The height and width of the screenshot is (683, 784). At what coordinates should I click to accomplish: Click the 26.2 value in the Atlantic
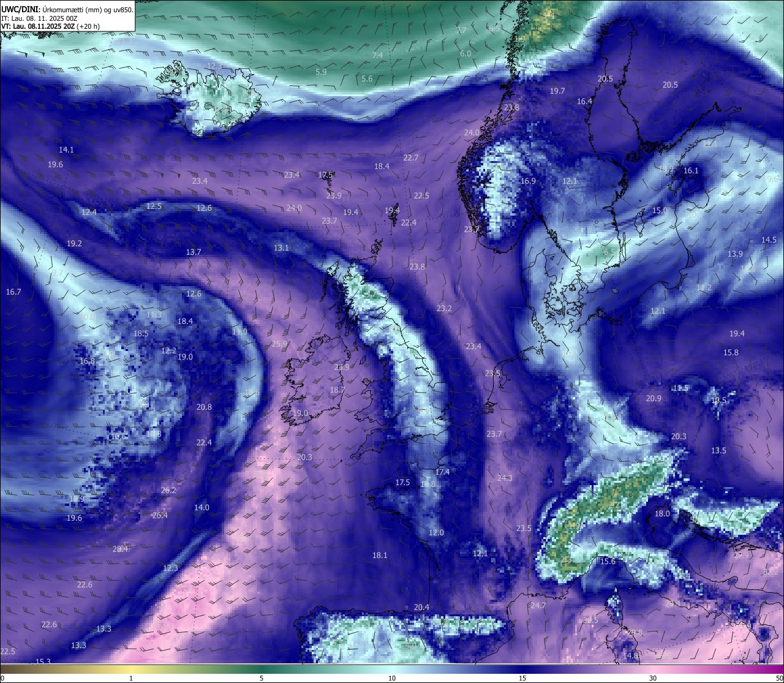168,490
